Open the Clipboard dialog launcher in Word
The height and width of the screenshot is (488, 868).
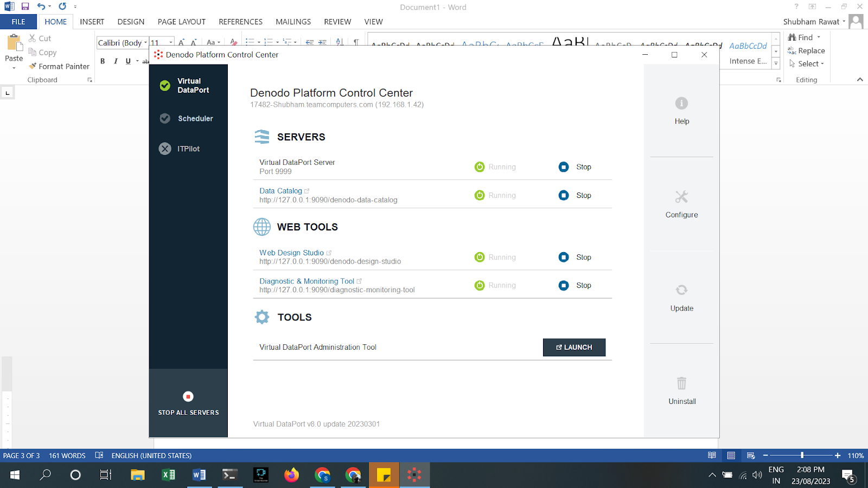[x=90, y=80]
